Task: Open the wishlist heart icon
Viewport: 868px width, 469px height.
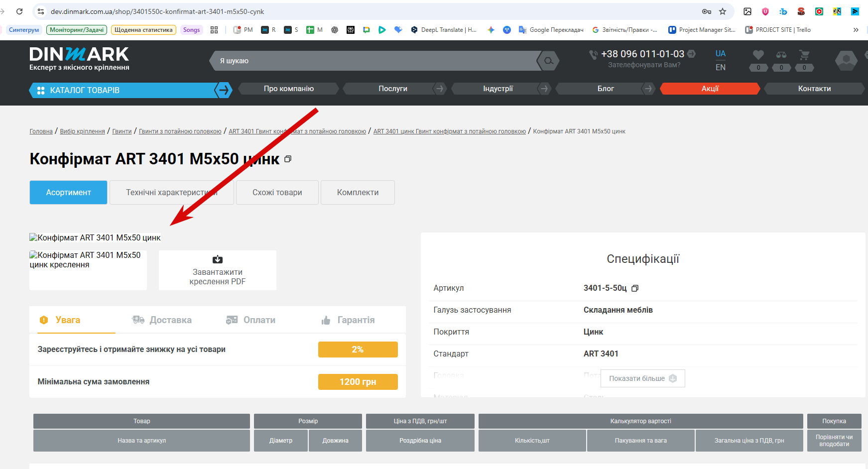Action: click(x=758, y=55)
